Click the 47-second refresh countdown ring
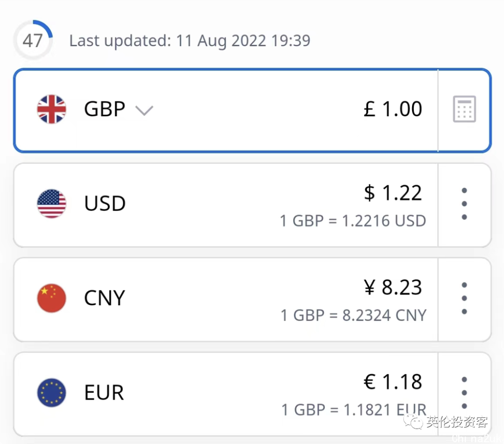This screenshot has height=444, width=504. pyautogui.click(x=33, y=40)
